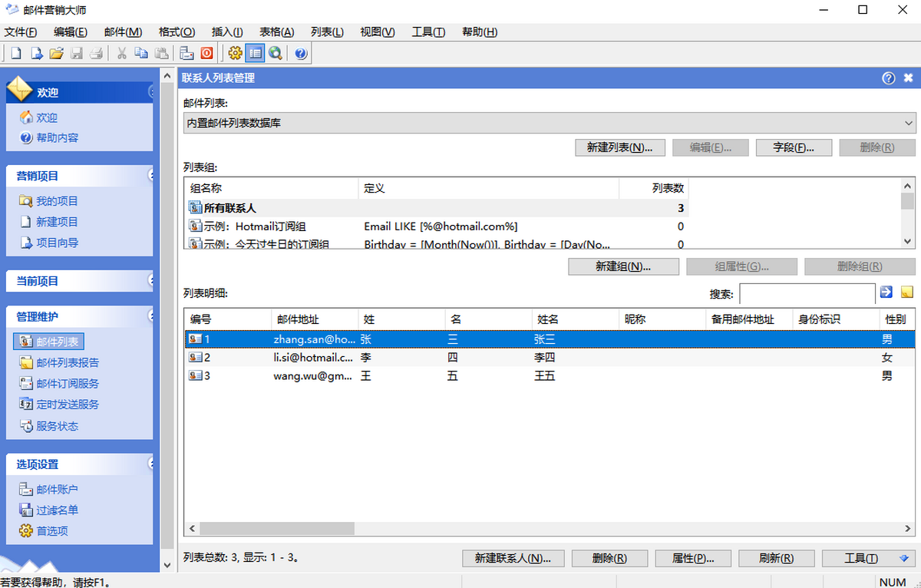
Task: Click the paste clipboard icon
Action: (161, 53)
